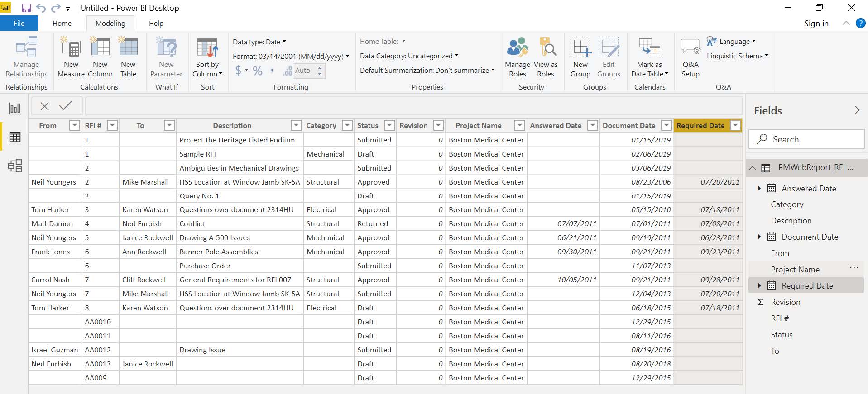Add a New Column
868x394 pixels.
click(100, 57)
